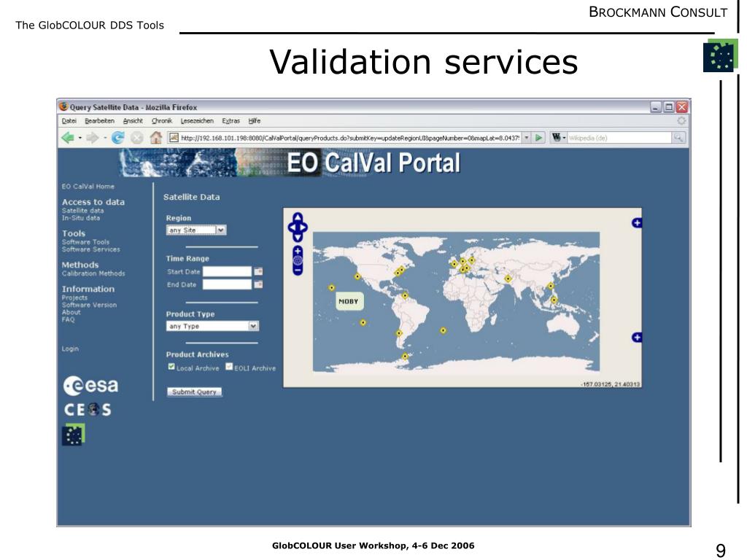Open the Software Version link

89,305
